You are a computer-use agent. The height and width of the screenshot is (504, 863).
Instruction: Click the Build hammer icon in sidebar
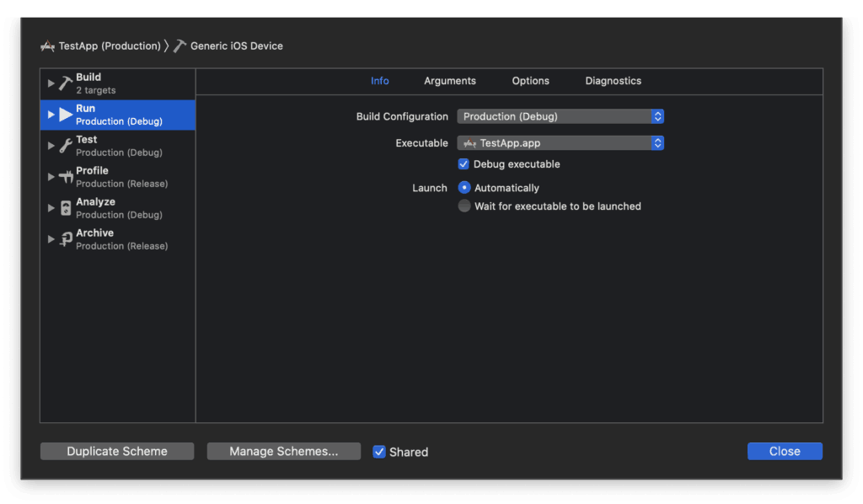[66, 83]
